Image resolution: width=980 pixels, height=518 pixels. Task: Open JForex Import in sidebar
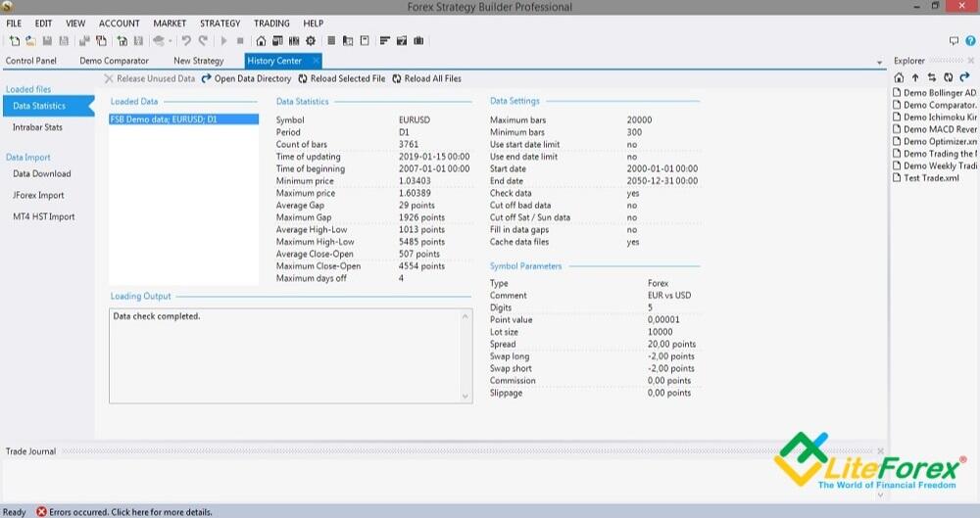(x=38, y=195)
